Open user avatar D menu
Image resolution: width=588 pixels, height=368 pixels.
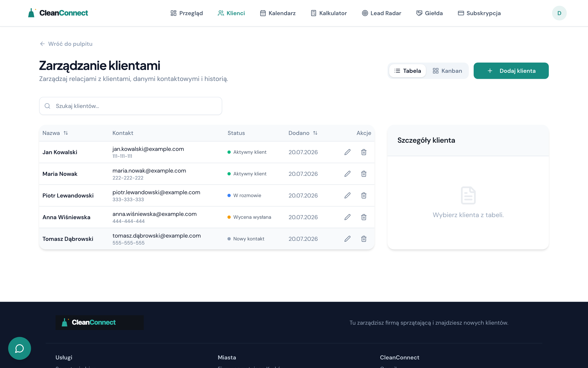tap(559, 13)
